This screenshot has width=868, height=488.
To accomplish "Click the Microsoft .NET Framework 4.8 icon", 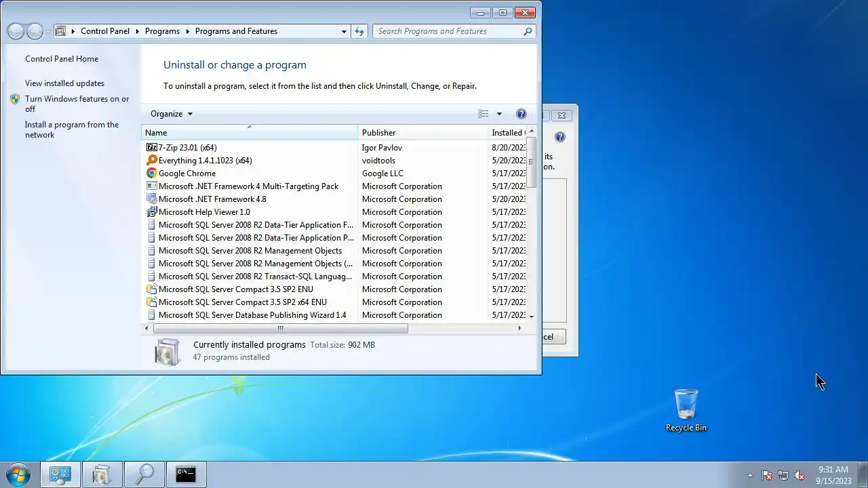I will click(x=152, y=199).
